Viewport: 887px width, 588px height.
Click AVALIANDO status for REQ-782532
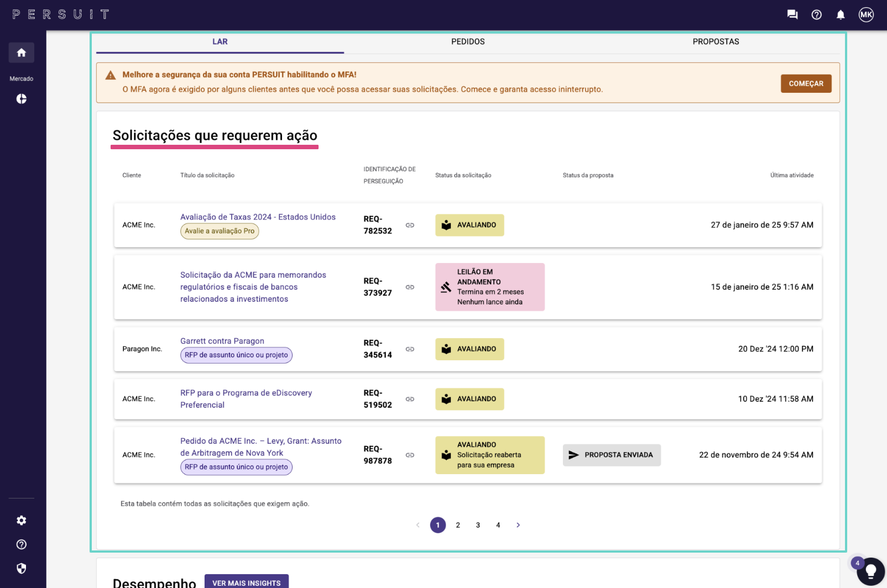[469, 225]
